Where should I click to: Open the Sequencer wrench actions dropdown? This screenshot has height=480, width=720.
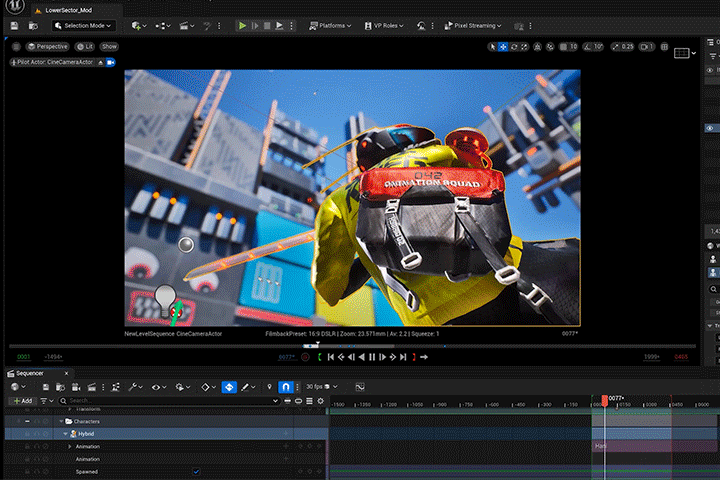(x=135, y=387)
